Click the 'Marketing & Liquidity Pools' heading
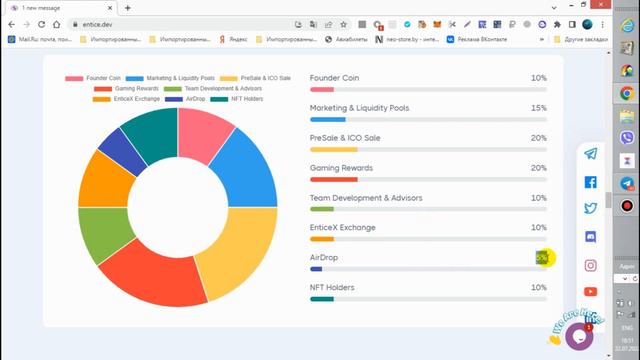Image resolution: width=640 pixels, height=360 pixels. tap(359, 108)
